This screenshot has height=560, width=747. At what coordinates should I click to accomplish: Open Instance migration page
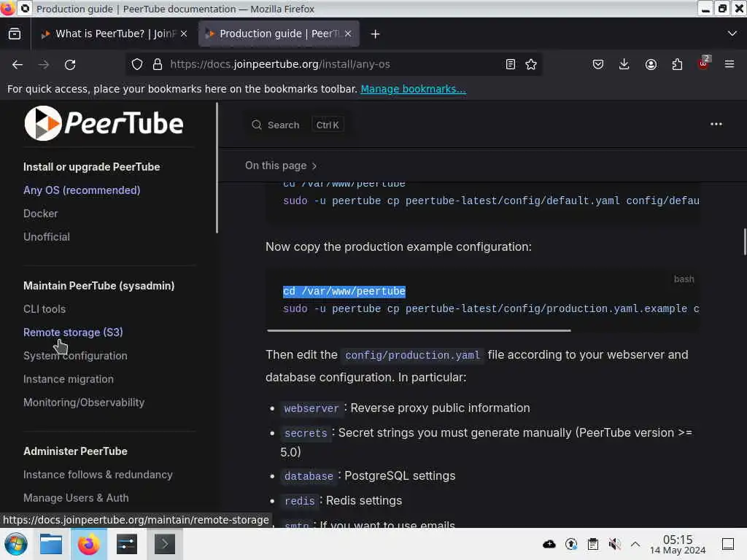pyautogui.click(x=69, y=379)
